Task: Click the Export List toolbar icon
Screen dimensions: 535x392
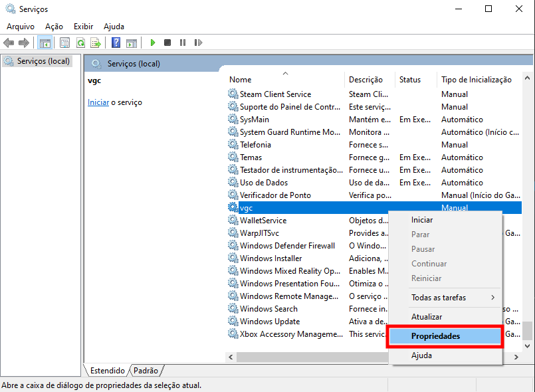Action: pos(96,43)
